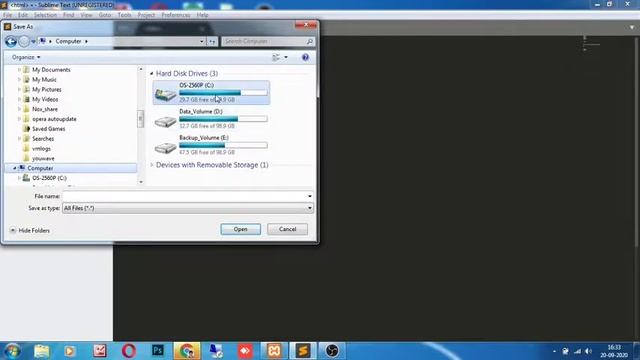Viewport: 640px width, 360px height.
Task: Select Searches in the folder tree
Action: tap(43, 139)
